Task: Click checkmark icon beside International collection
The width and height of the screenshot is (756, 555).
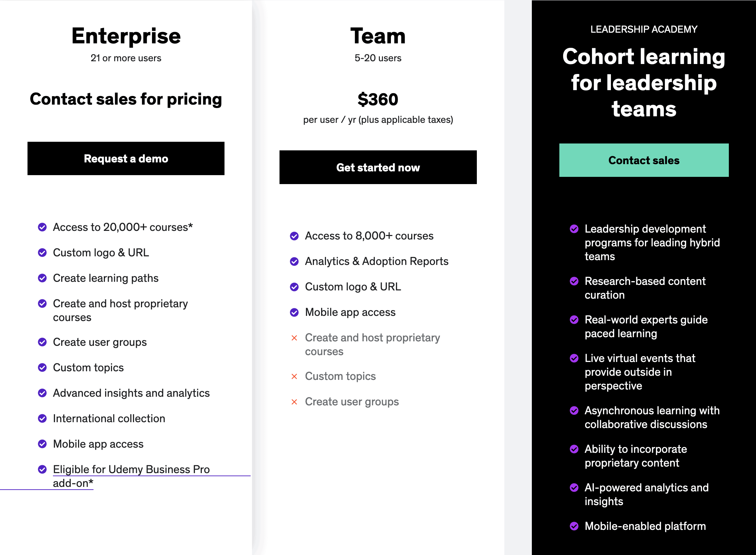Action: click(42, 418)
